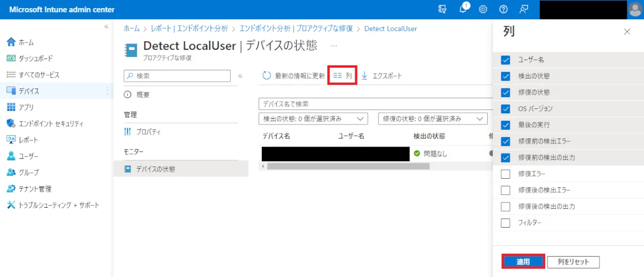Sort by デバイス名 column header
Viewport: 644px width, 277px height.
tap(276, 136)
